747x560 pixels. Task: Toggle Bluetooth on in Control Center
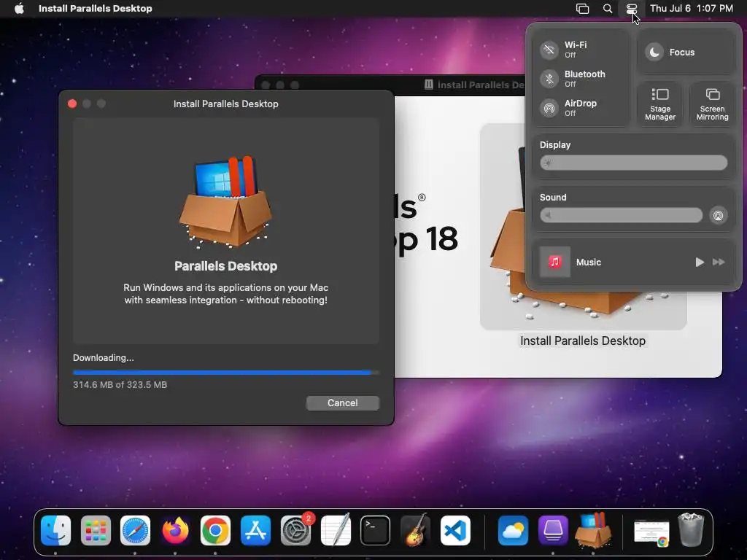(549, 79)
